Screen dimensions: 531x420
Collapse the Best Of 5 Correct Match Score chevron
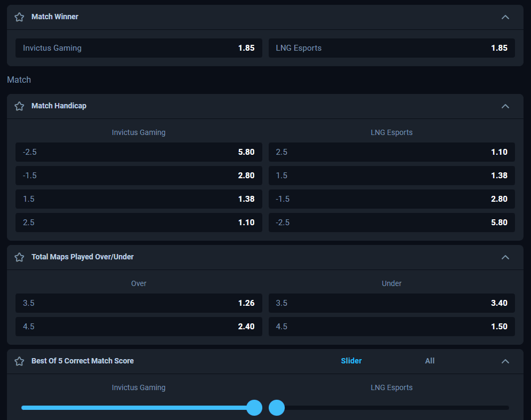[x=505, y=361]
